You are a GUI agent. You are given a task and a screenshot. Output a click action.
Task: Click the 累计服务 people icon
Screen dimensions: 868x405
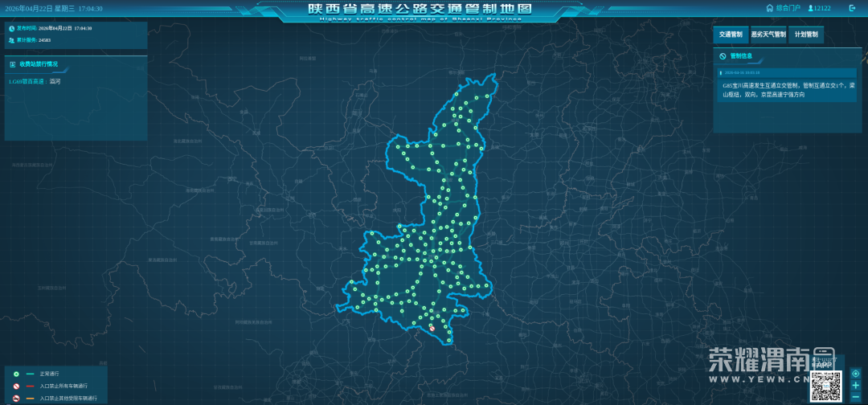coord(12,39)
